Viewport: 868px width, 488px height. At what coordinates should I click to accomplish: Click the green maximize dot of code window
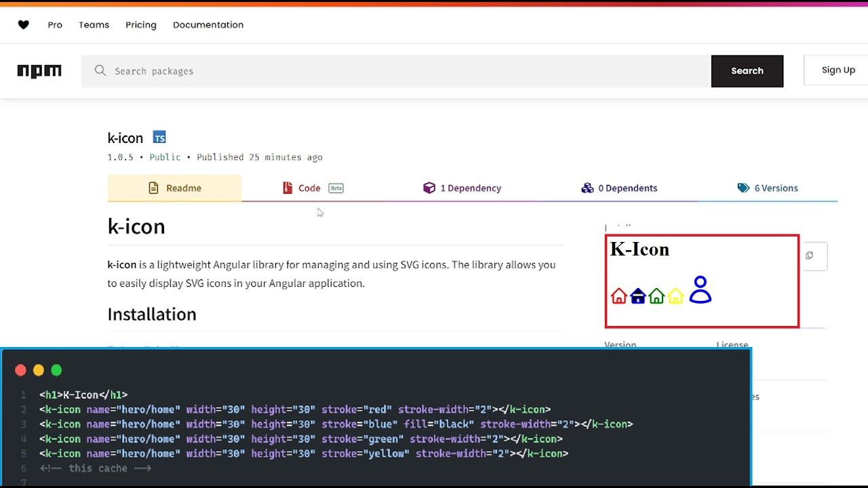tap(56, 370)
